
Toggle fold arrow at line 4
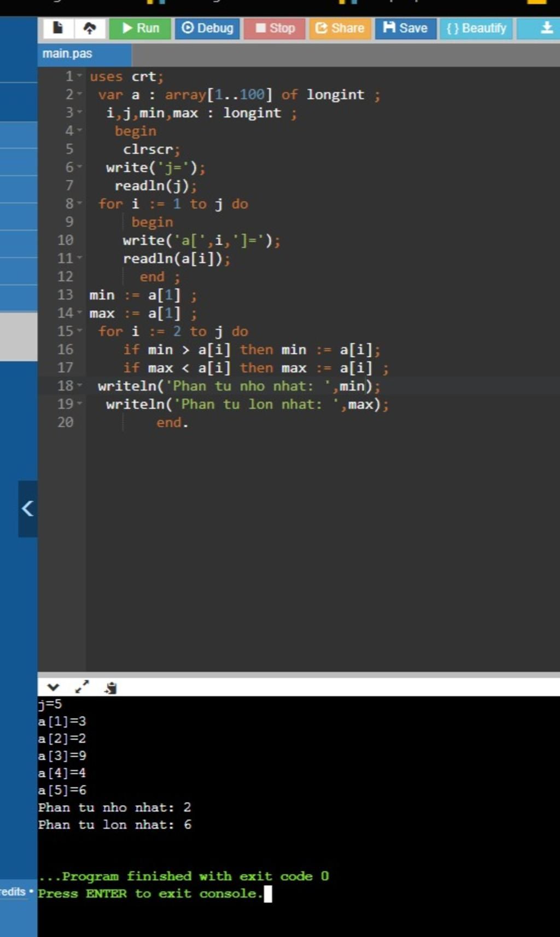click(x=80, y=131)
